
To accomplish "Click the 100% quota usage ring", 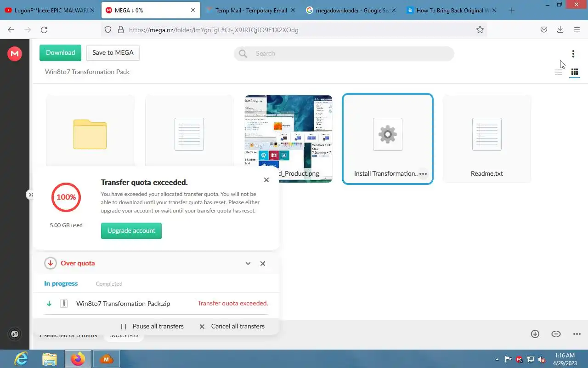I will click(x=66, y=197).
